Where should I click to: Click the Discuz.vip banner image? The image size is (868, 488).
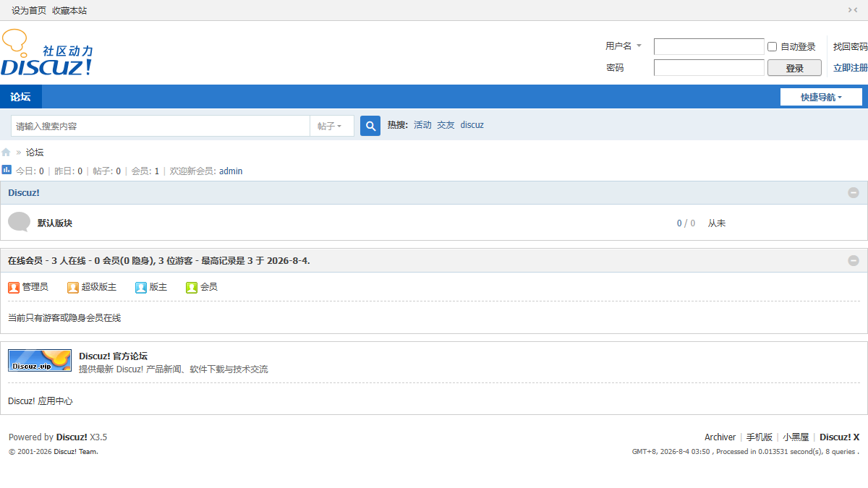coord(40,360)
